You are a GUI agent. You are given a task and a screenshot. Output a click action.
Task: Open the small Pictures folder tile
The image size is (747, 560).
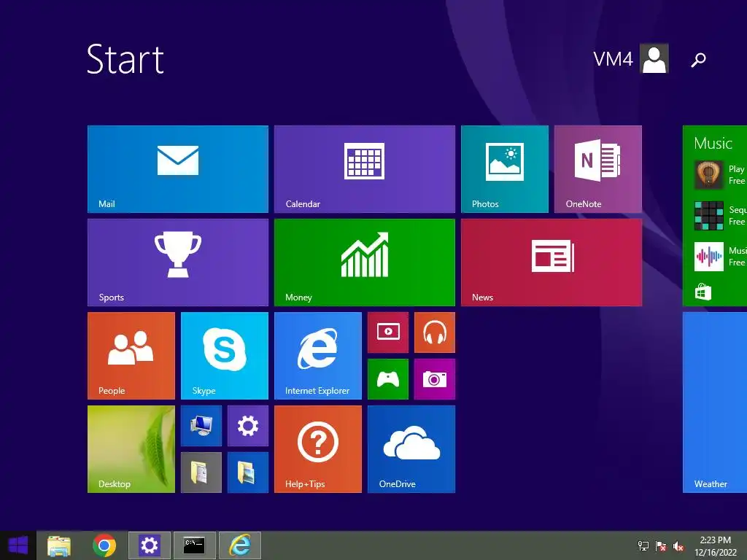(248, 472)
